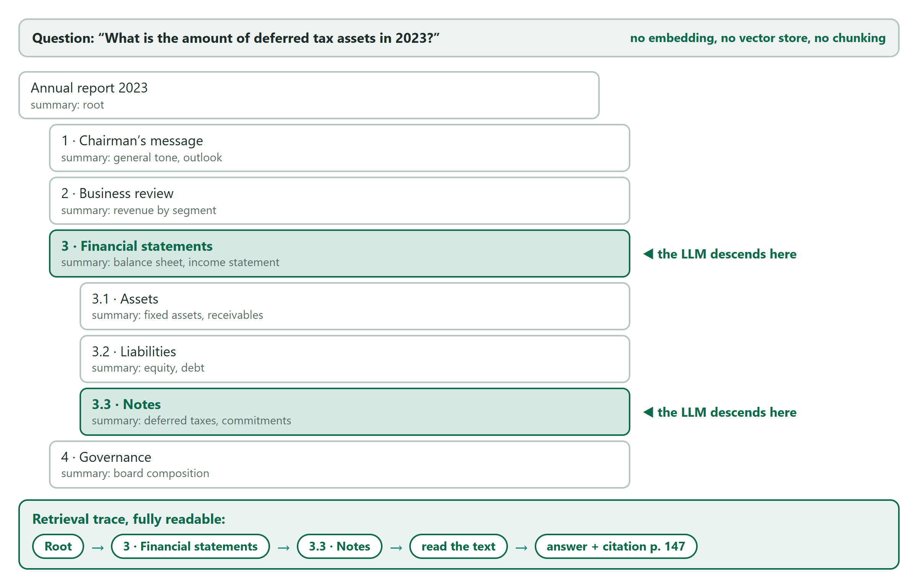Click the deferred tax assets question text
Image resolution: width=918 pixels, height=588 pixels.
coord(236,38)
